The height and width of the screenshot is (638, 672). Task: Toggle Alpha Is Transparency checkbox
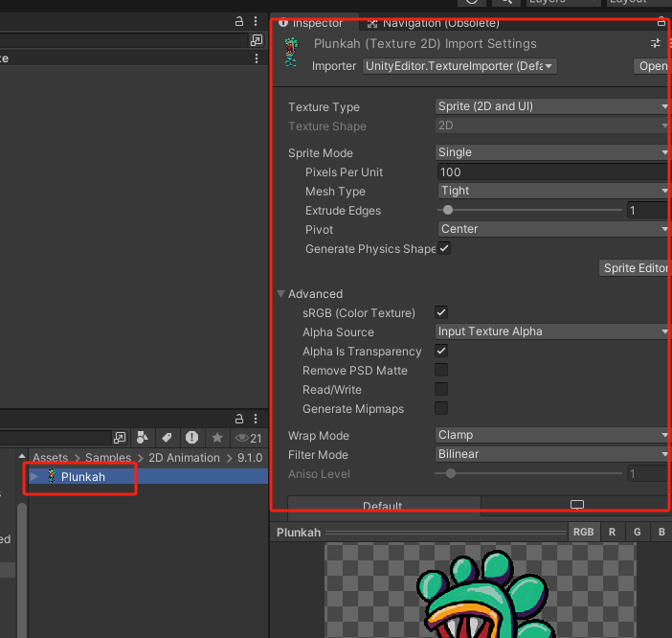pyautogui.click(x=441, y=351)
